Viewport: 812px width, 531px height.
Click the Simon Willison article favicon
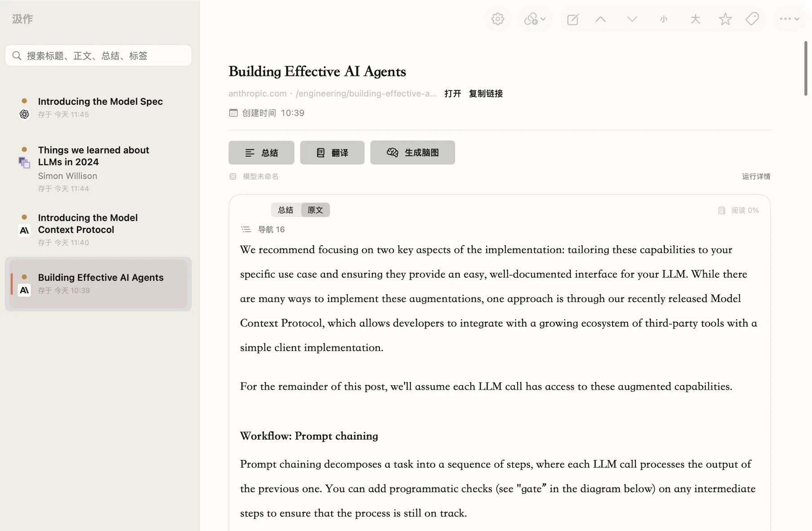24,162
